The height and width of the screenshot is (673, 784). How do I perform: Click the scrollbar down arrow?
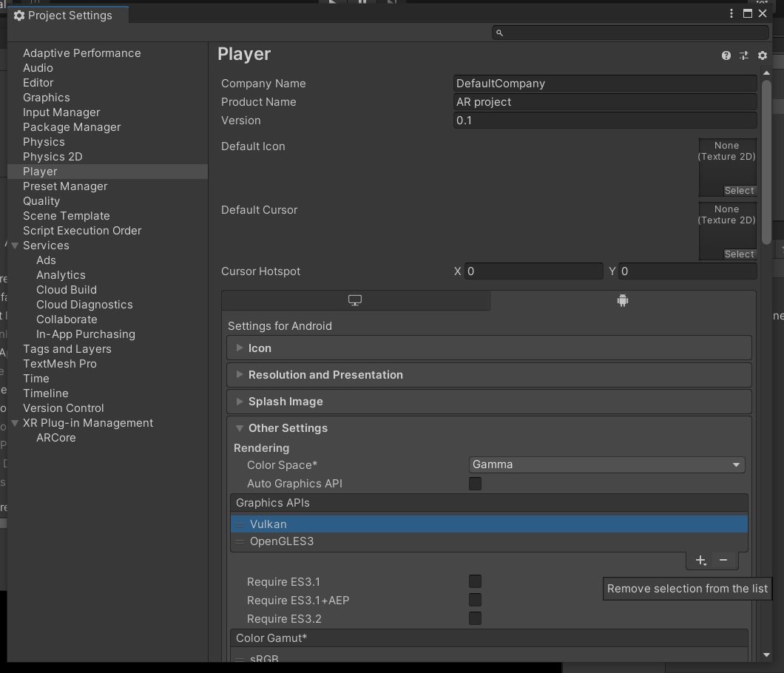766,655
